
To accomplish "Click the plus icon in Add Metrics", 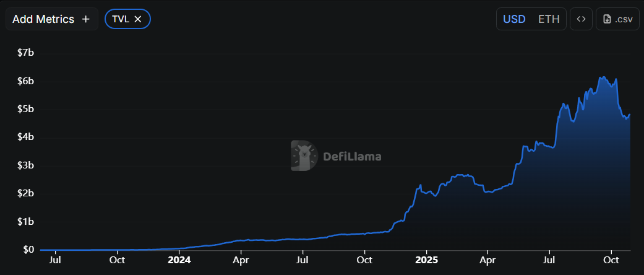I will [86, 19].
